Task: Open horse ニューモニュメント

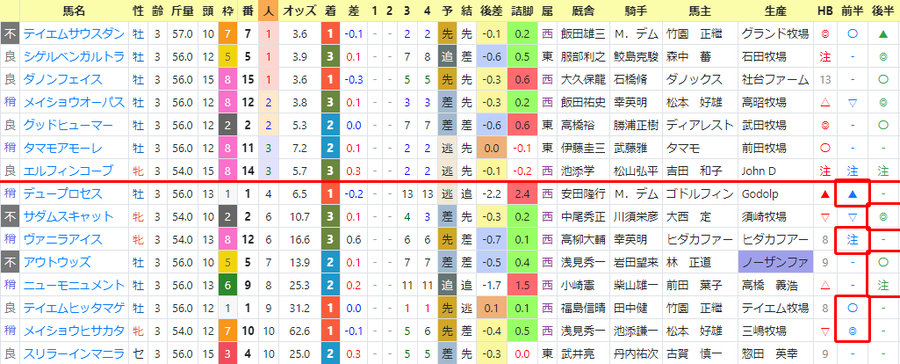Action: (x=73, y=285)
